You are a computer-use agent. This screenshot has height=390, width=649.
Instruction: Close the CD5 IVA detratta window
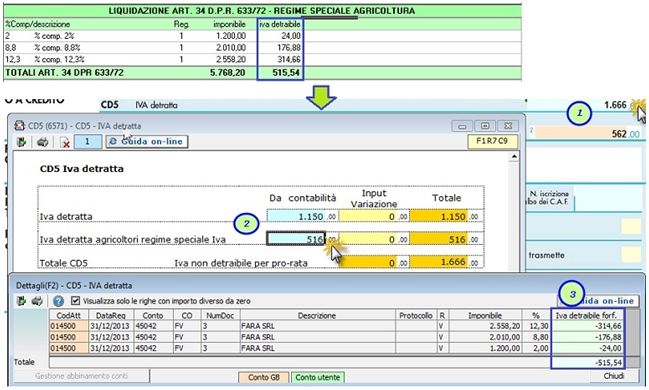[x=507, y=126]
